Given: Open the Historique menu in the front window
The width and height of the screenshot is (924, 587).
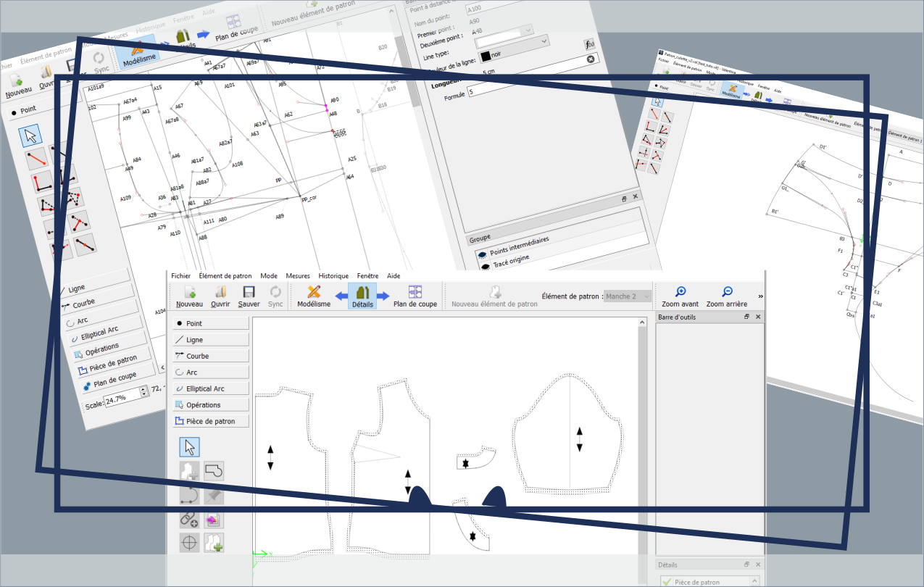Looking at the screenshot, I should click(333, 276).
